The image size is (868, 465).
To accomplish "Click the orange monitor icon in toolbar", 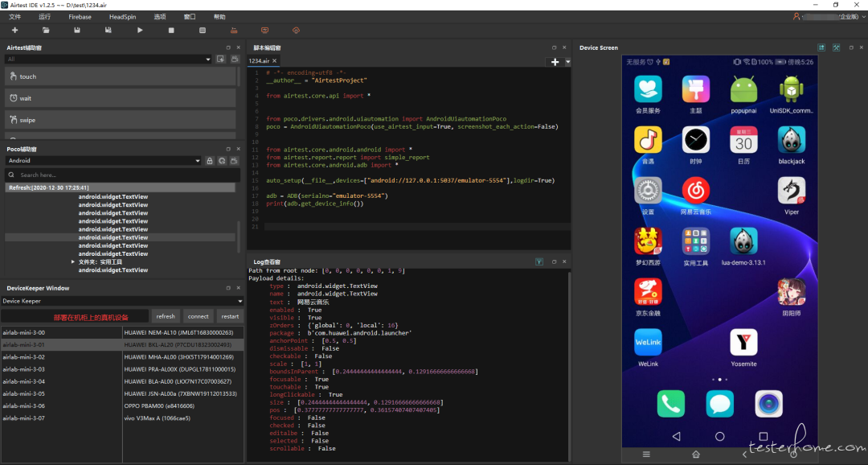I will pyautogui.click(x=264, y=31).
